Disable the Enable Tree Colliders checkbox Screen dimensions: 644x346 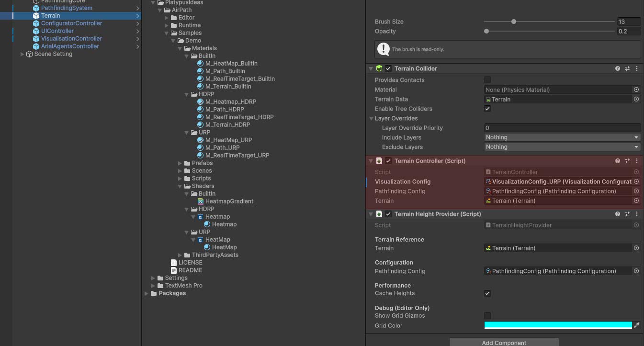coord(487,109)
